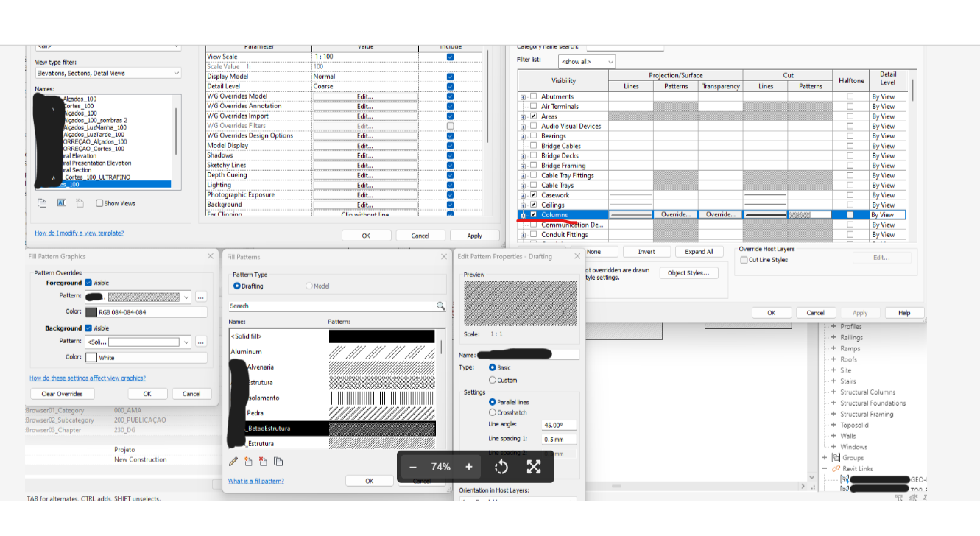
Task: Rename the selected view template
Action: click(61, 202)
